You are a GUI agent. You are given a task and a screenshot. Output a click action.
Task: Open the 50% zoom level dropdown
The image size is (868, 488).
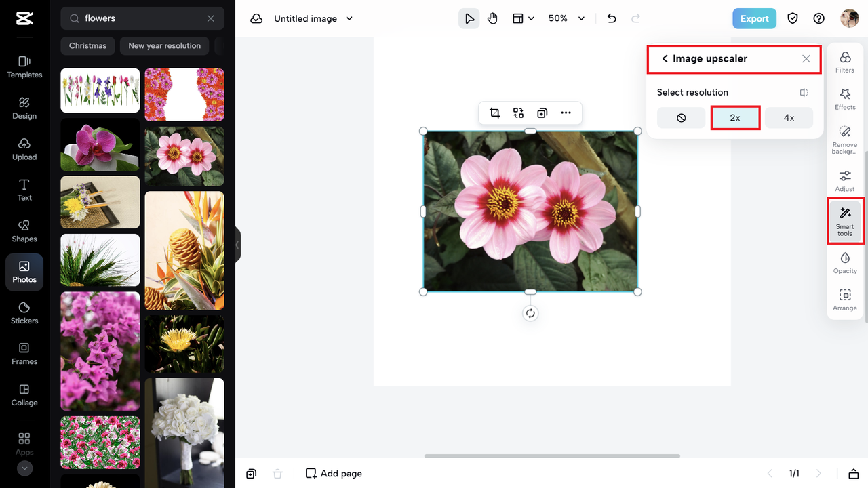pyautogui.click(x=566, y=18)
